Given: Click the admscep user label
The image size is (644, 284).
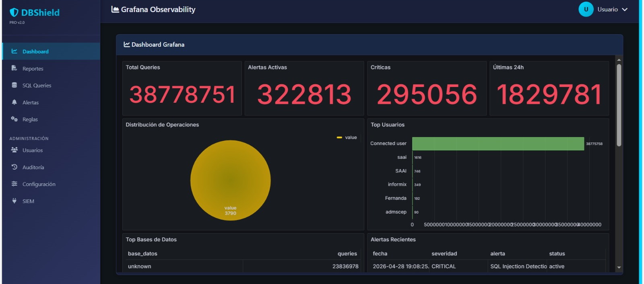Looking at the screenshot, I should 396,211.
